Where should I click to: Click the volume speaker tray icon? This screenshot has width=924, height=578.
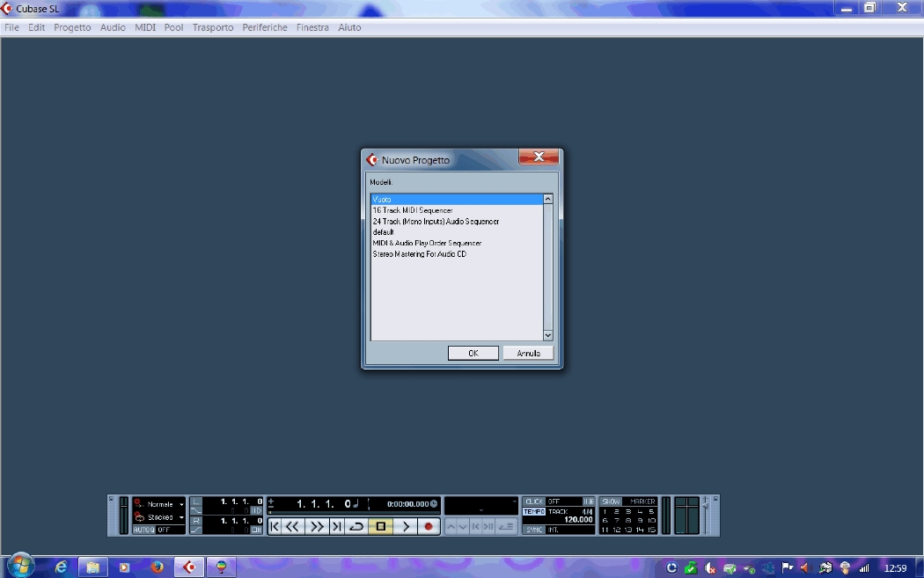click(x=805, y=568)
